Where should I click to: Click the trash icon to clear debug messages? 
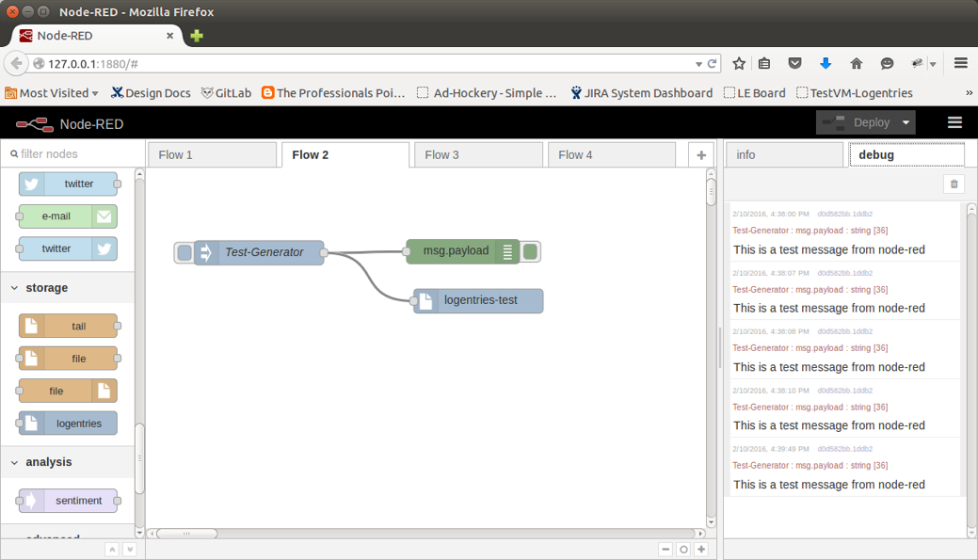(954, 184)
